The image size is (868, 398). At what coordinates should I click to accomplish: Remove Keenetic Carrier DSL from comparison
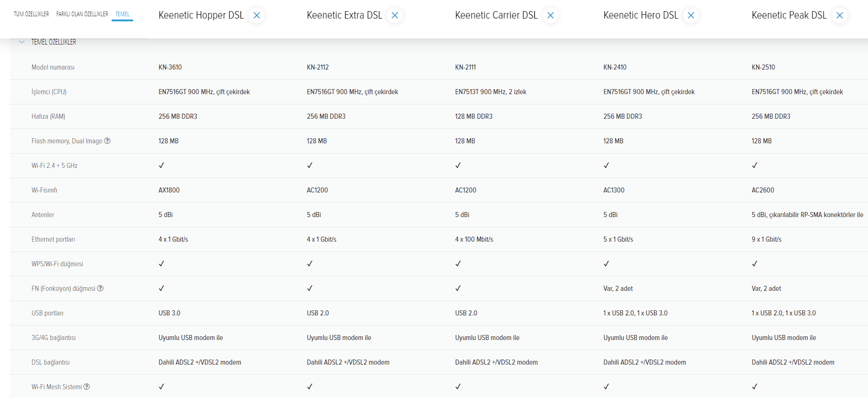click(551, 15)
